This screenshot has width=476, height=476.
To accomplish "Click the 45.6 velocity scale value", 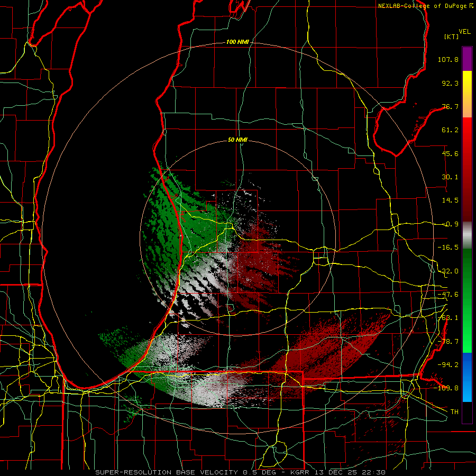I will click(x=450, y=153).
